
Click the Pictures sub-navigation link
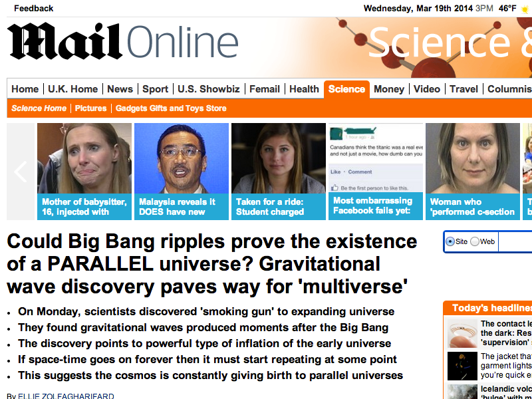coord(90,108)
